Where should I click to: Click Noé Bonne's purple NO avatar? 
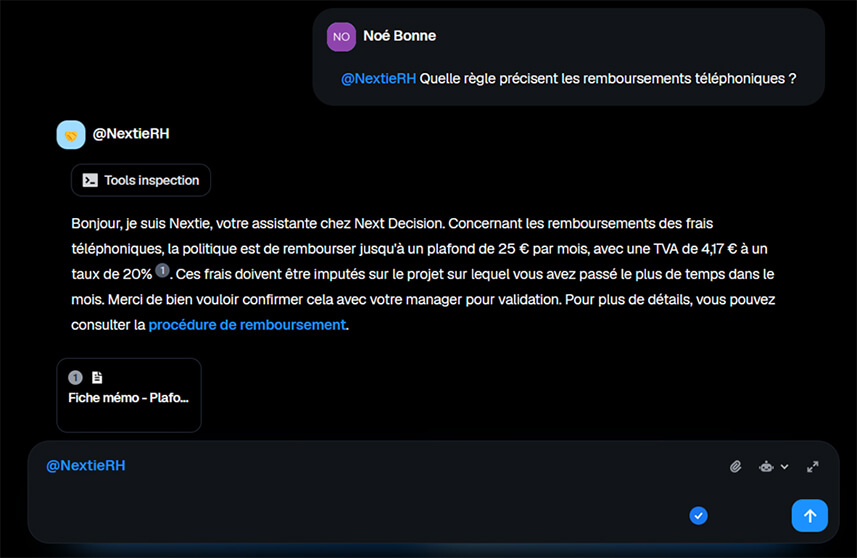tap(341, 37)
